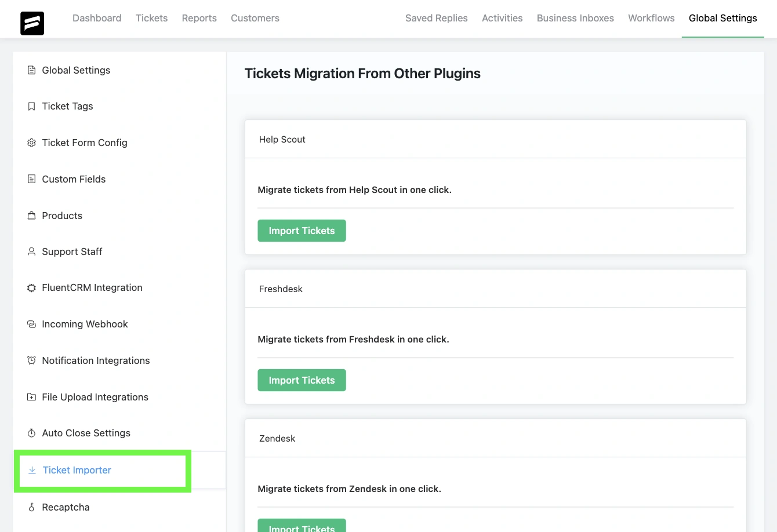Select File Upload Integrations in sidebar

coord(95,397)
